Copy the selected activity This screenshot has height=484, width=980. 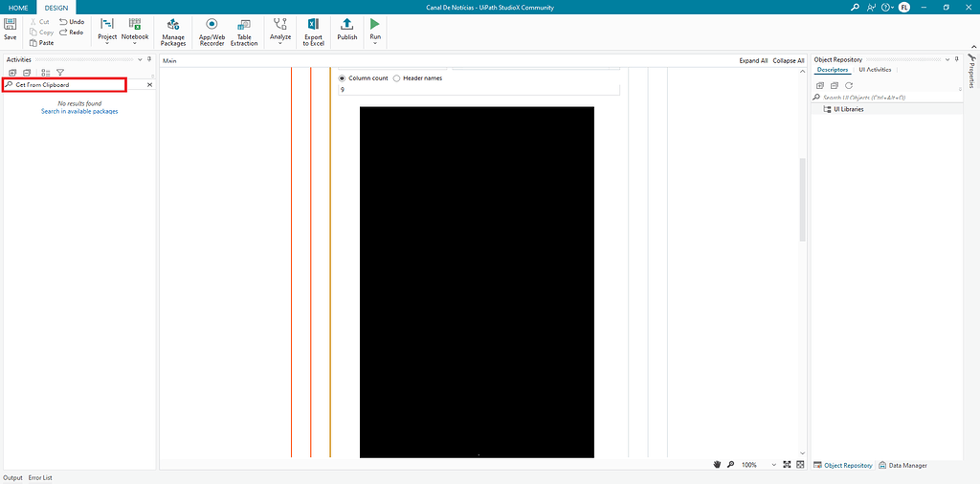(x=42, y=32)
